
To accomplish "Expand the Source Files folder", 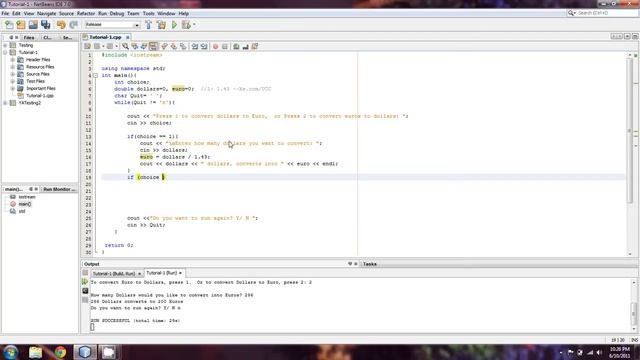I will point(13,74).
